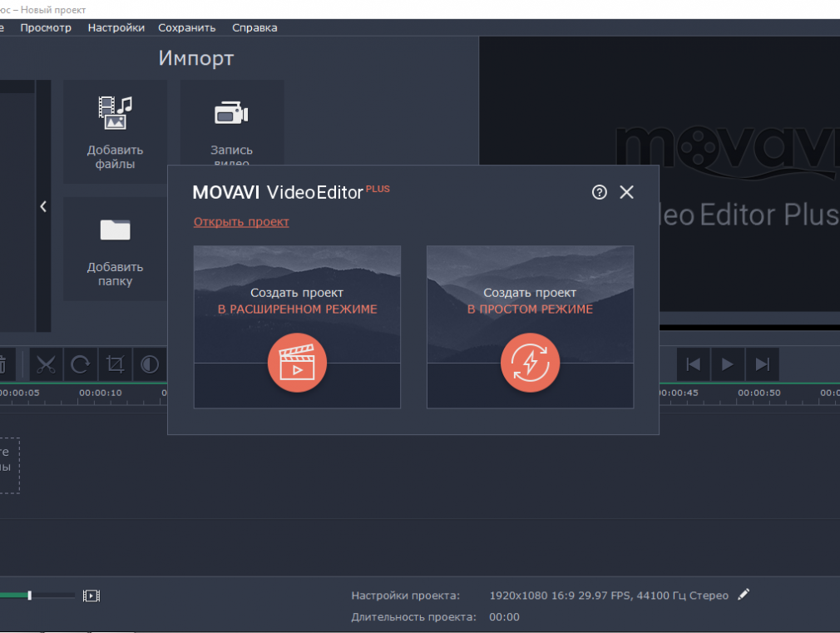Create project in simple mode (В ПРОСТОМ РЕЖИМЕ)
The width and height of the screenshot is (840, 633).
click(531, 327)
